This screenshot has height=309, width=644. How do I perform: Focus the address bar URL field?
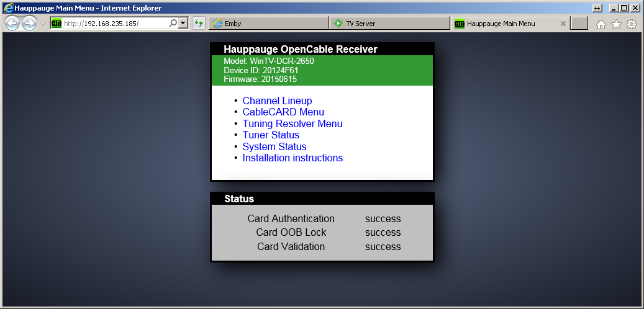pyautogui.click(x=115, y=24)
